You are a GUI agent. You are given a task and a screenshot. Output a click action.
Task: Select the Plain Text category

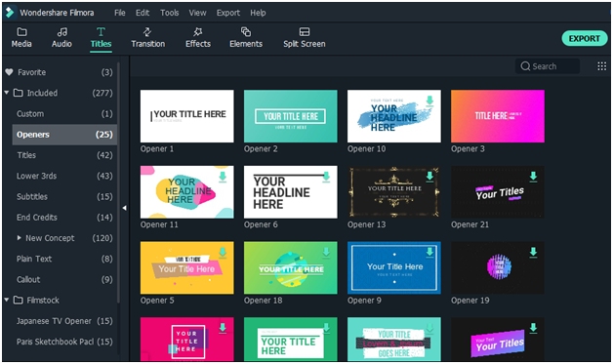pos(64,259)
